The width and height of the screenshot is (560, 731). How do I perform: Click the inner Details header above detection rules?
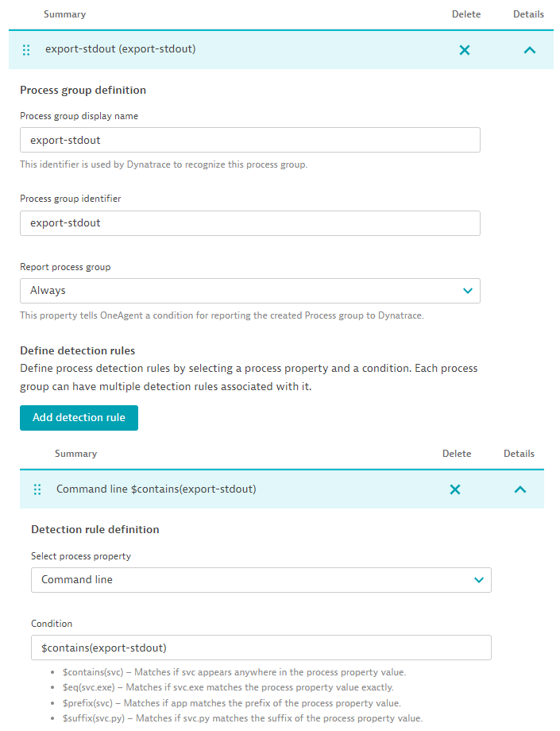[519, 453]
